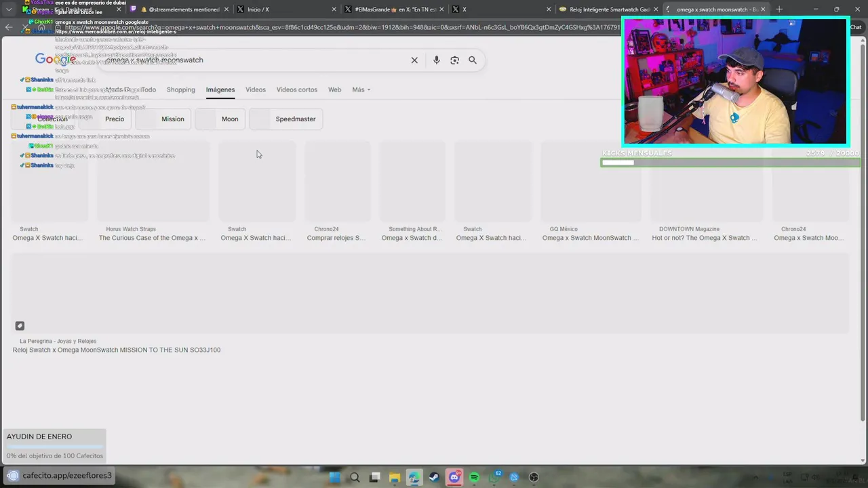868x488 pixels.
Task: Open WhatsApp with 62 badge in taskbar
Action: (x=494, y=477)
